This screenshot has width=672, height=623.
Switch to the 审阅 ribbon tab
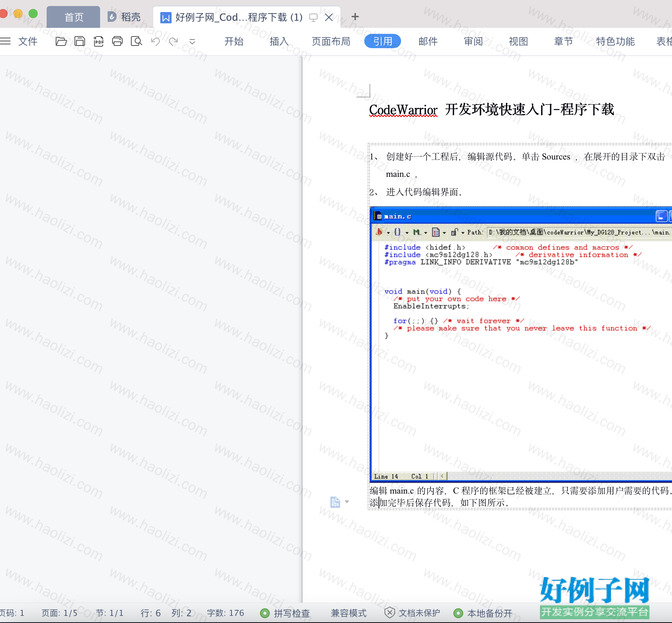pyautogui.click(x=473, y=41)
